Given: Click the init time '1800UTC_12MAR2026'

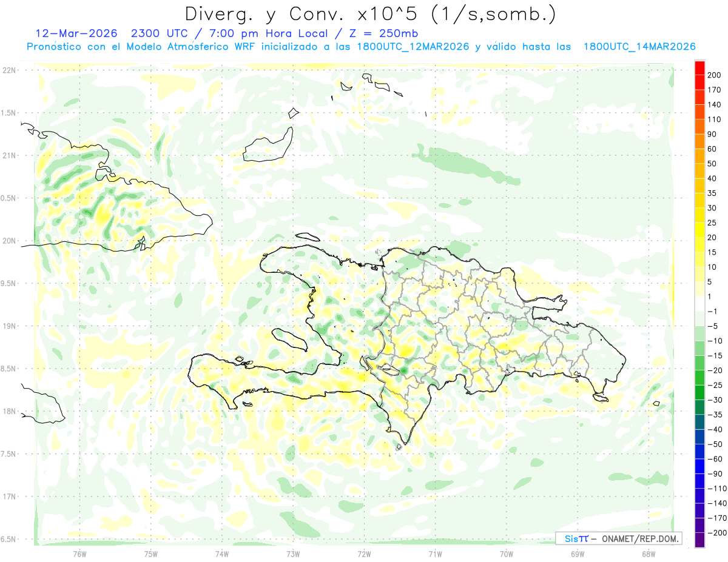Looking at the screenshot, I should point(414,47).
